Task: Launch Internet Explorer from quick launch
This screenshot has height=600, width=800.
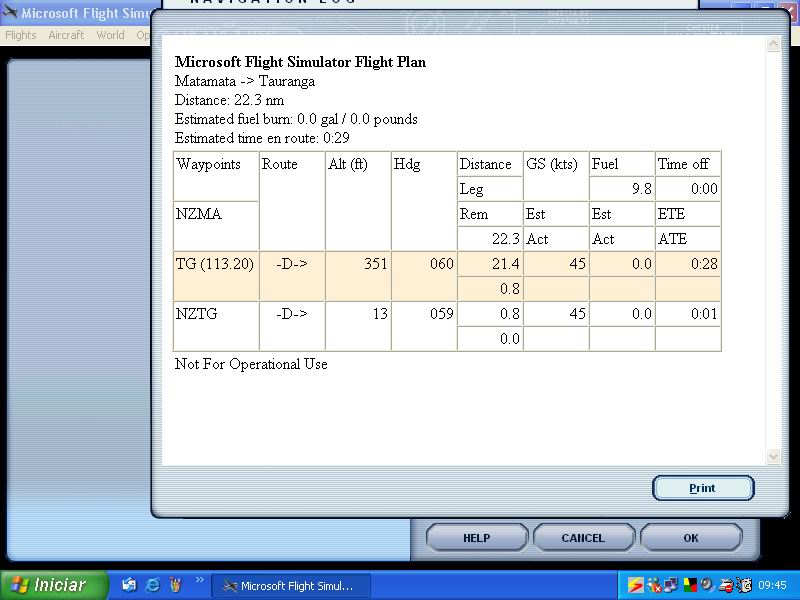Action: (153, 585)
